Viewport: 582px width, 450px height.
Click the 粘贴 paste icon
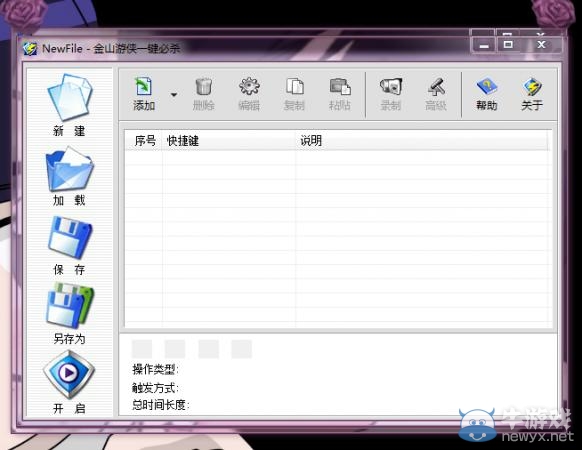340,86
